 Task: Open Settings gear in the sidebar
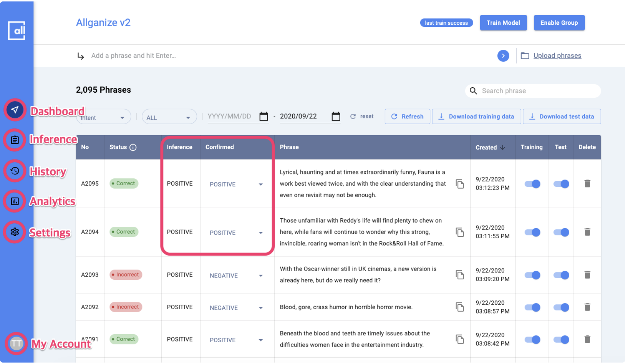[15, 232]
